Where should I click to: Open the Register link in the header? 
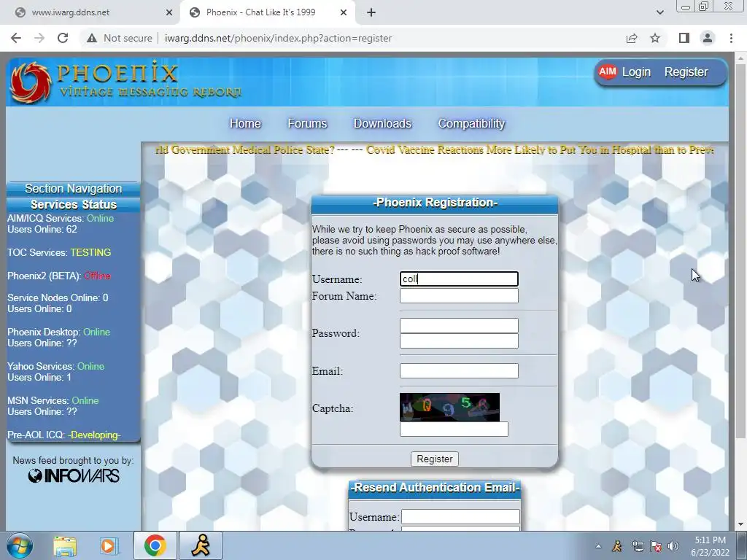(686, 72)
